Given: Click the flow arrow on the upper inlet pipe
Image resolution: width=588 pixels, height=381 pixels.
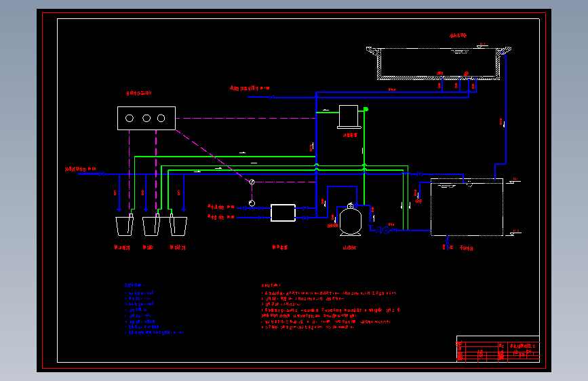Looking at the screenshot, I should tap(271, 97).
